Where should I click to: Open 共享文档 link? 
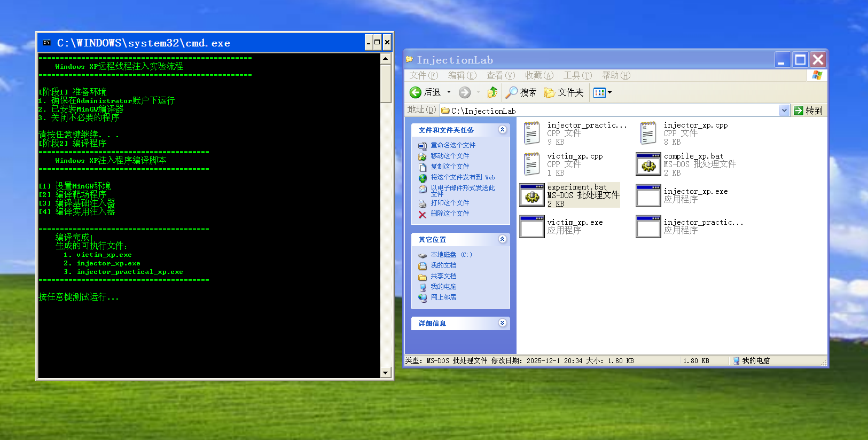point(443,276)
